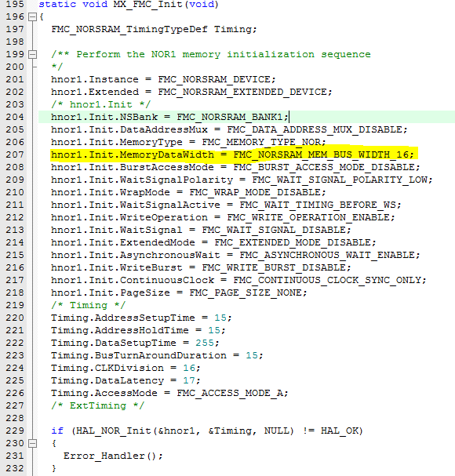Image resolution: width=455 pixels, height=476 pixels.
Task: Click FMC_NORSRAM_TimingTypeDef type declaration
Action: [129, 30]
